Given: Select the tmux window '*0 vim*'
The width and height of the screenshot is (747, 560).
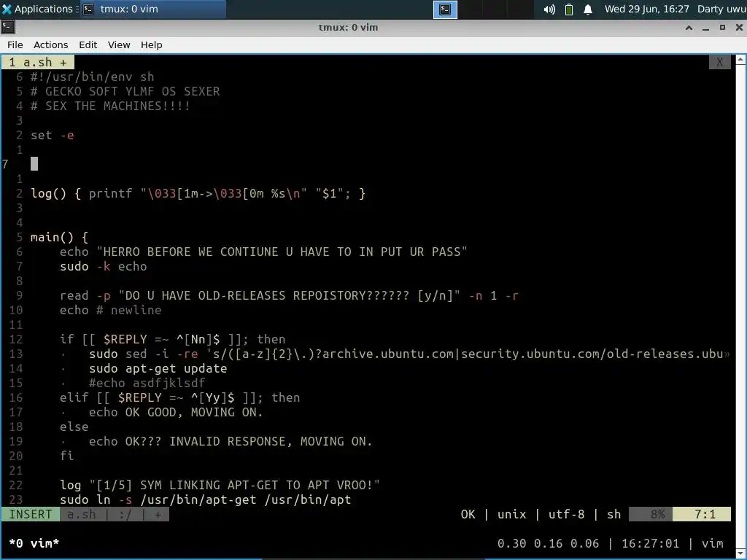Looking at the screenshot, I should tap(34, 543).
